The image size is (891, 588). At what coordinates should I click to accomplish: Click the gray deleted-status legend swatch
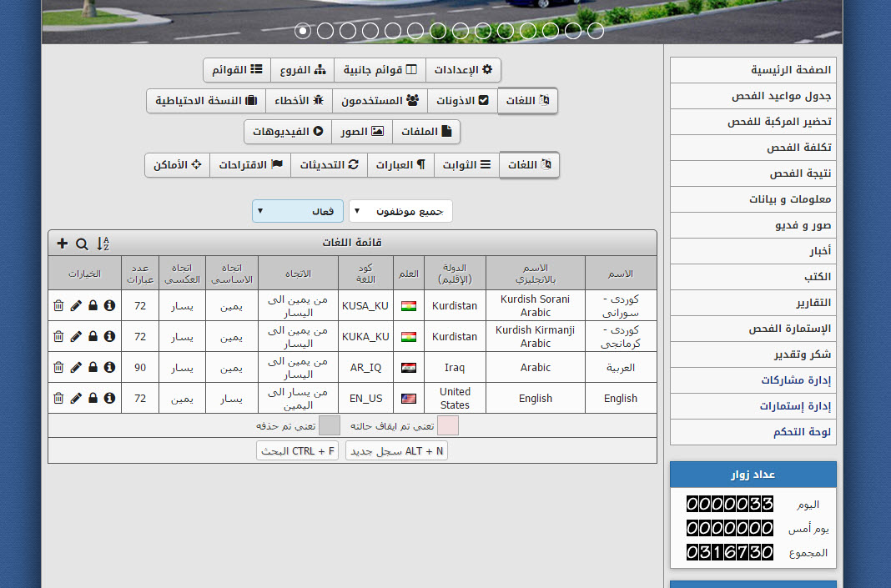pyautogui.click(x=330, y=425)
